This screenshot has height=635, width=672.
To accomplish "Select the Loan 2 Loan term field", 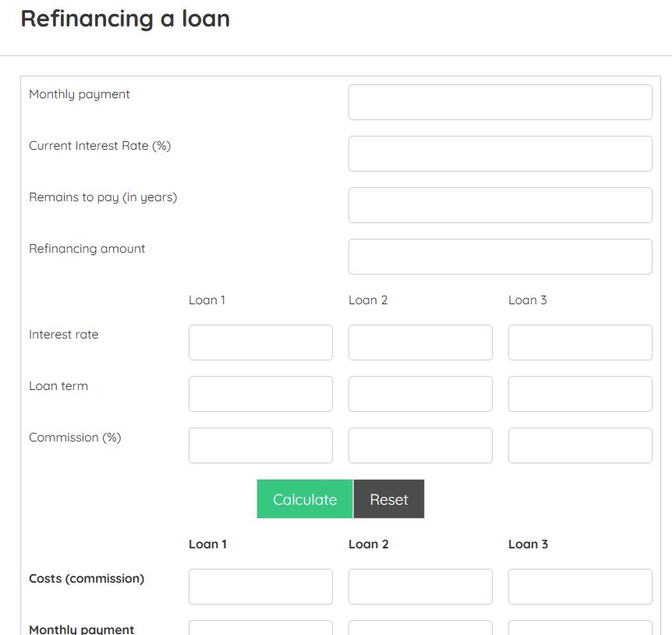I will coord(420,394).
